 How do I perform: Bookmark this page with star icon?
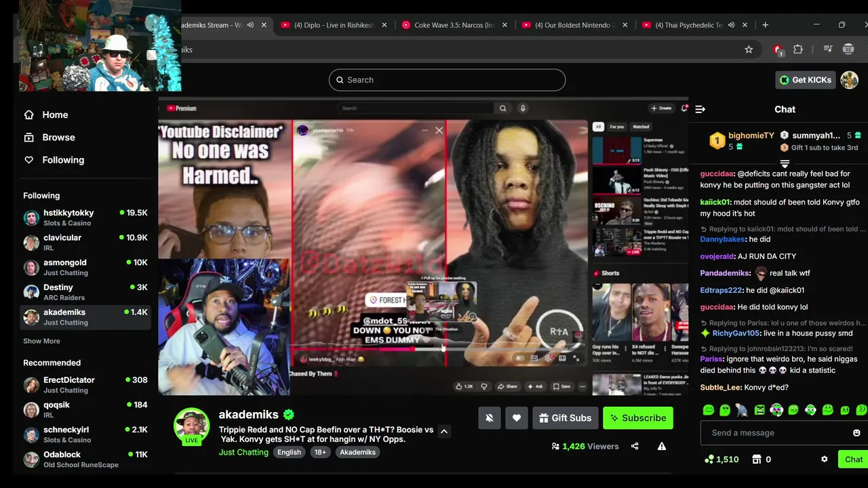[x=749, y=49]
